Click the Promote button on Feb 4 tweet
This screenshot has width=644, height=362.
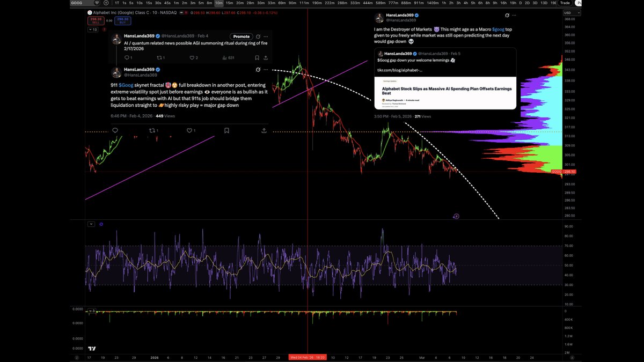[x=241, y=36]
